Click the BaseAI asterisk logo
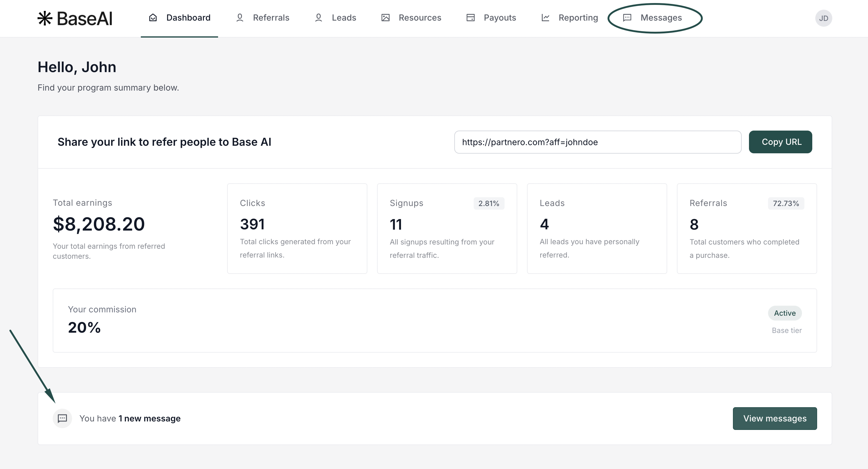Screen dimensions: 868x469 coord(45,18)
